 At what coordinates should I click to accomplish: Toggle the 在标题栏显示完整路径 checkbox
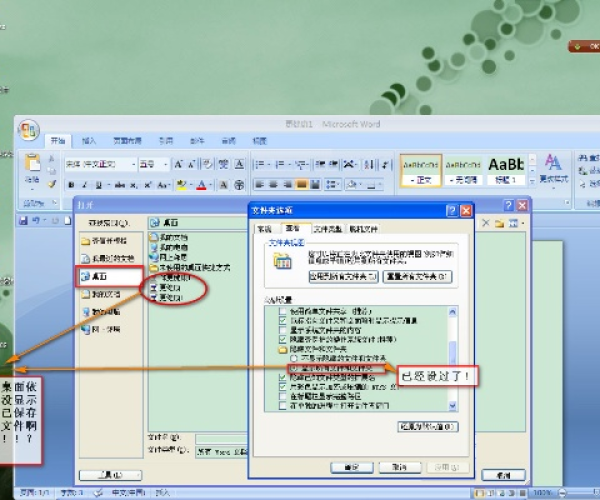[x=282, y=396]
